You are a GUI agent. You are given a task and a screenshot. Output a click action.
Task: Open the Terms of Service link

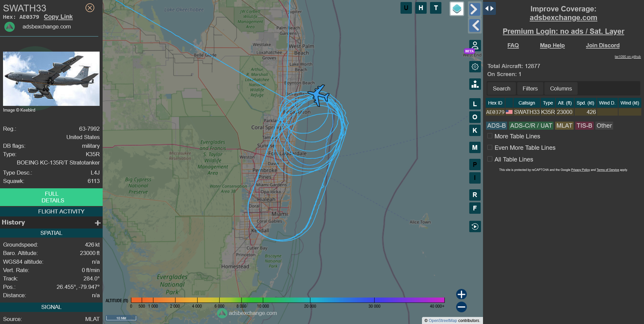(x=608, y=170)
